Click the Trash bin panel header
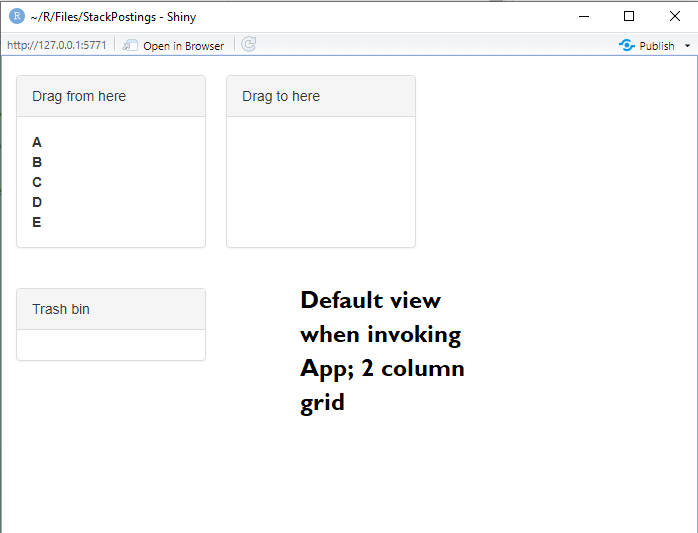The height and width of the screenshot is (533, 698). 111,309
